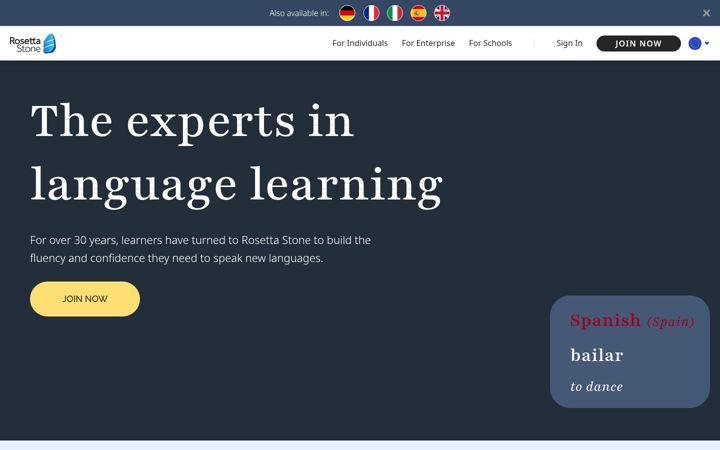Screen dimensions: 720x450
Task: Expand the EU flag region selector dropdown
Action: pos(699,43)
